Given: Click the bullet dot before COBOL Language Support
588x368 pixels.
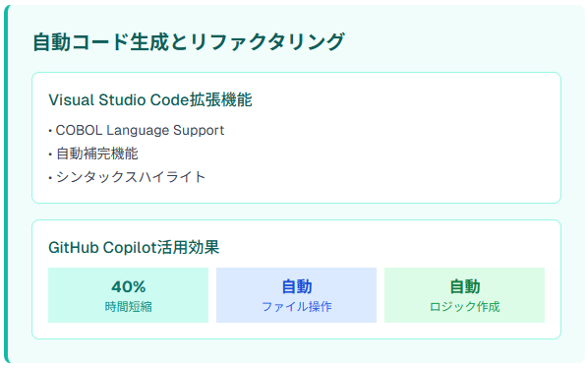Looking at the screenshot, I should 50,131.
